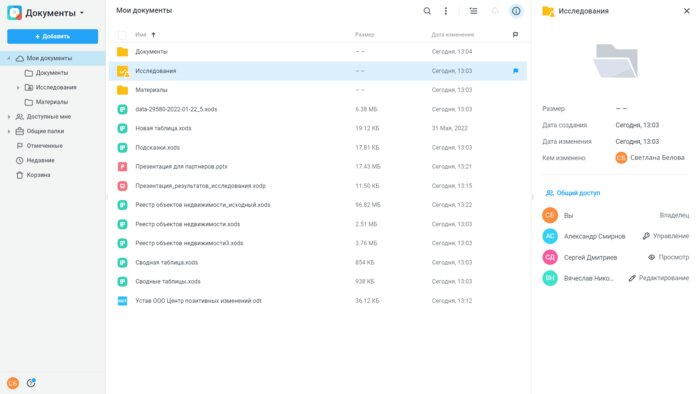Open Доступные мне in sidebar
The width and height of the screenshot is (700, 394).
49,117
